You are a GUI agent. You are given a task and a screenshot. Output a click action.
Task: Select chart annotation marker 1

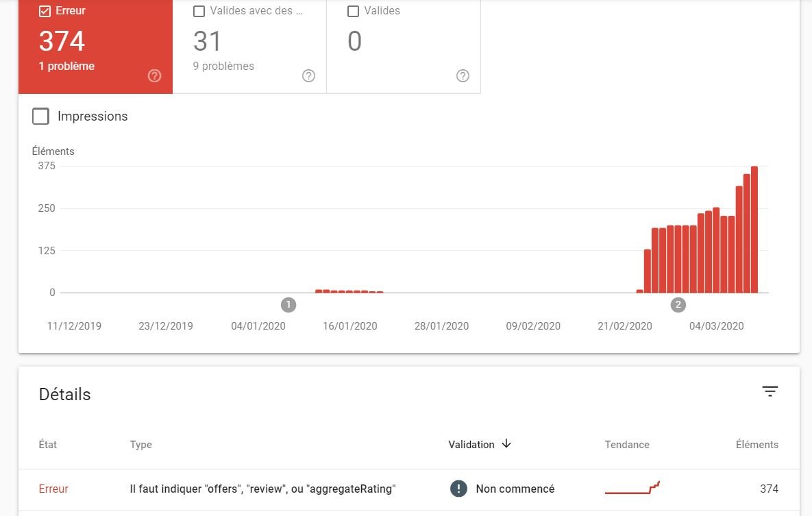[288, 305]
